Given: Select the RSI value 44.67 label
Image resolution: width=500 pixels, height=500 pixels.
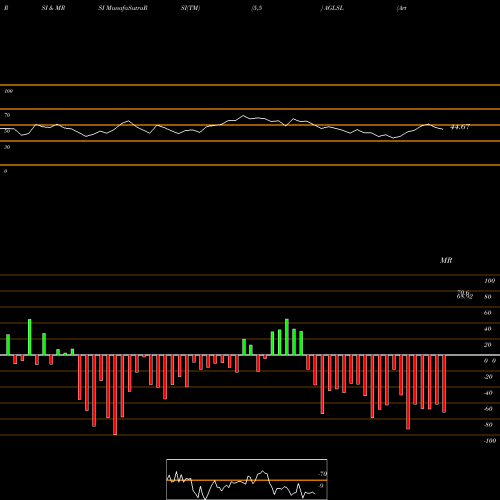Looking at the screenshot, I should tap(460, 127).
